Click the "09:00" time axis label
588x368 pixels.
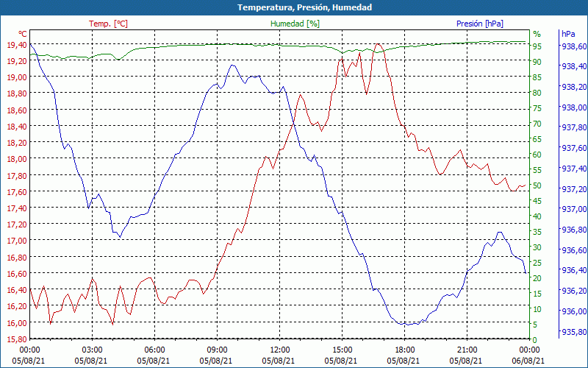coord(217,350)
